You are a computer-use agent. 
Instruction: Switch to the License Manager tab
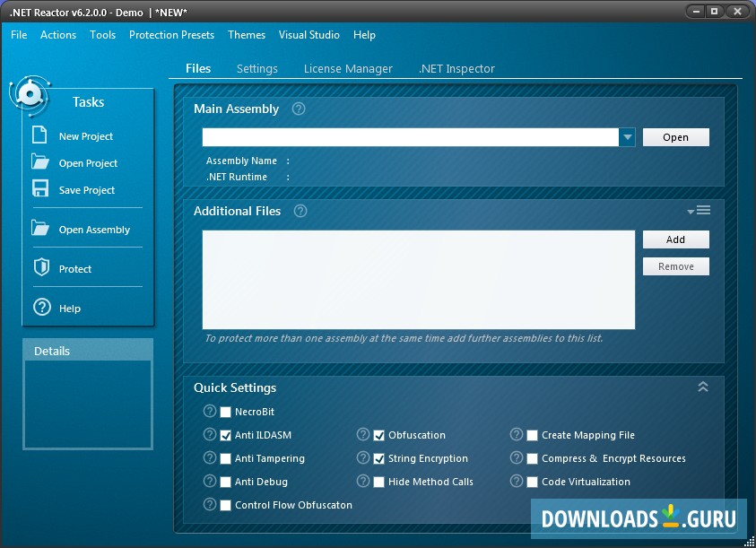click(x=348, y=68)
